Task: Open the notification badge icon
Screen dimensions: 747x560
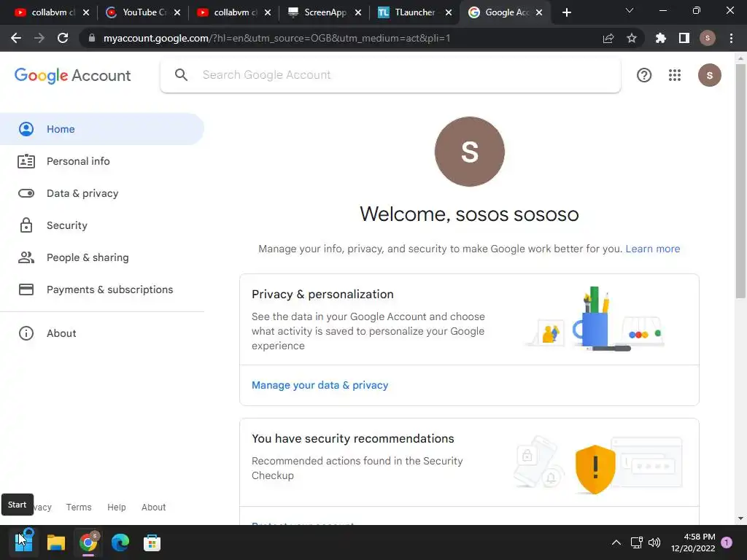Action: pyautogui.click(x=727, y=542)
